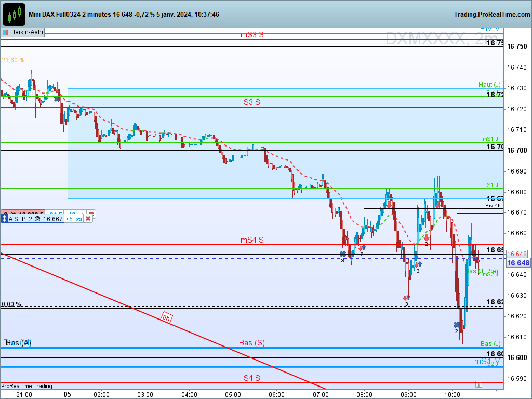Select the blue cross marker numbered 2 at the low
Image resolution: width=532 pixels, height=399 pixels.
tap(456, 325)
